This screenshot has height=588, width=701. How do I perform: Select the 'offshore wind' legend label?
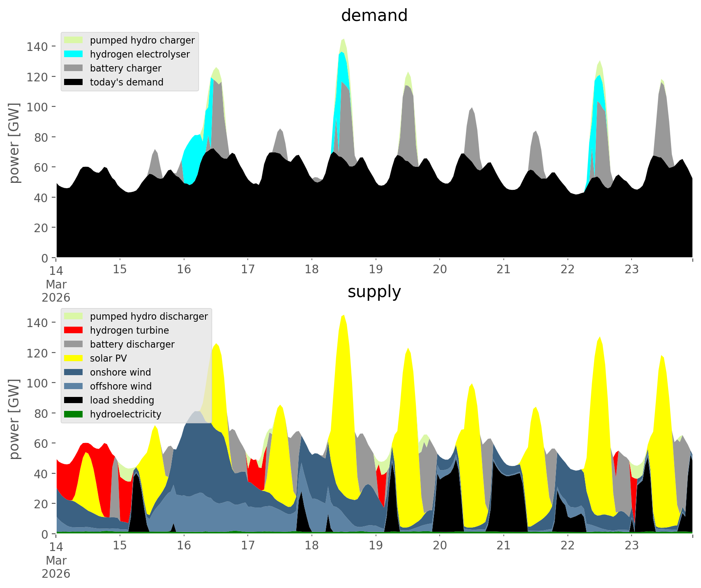click(x=121, y=386)
